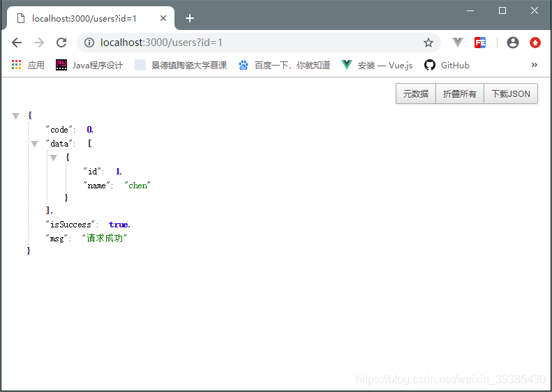The height and width of the screenshot is (392, 552).
Task: Click the "id" key text
Action: (x=94, y=172)
